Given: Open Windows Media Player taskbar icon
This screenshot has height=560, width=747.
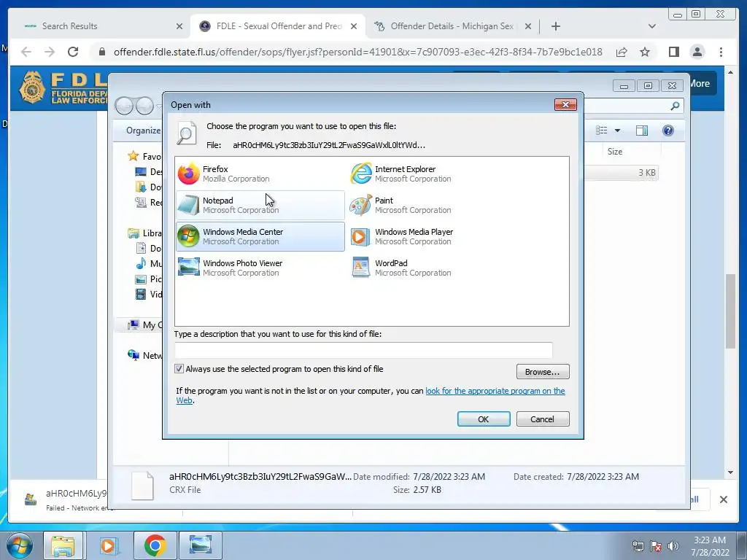Looking at the screenshot, I should click(109, 545).
